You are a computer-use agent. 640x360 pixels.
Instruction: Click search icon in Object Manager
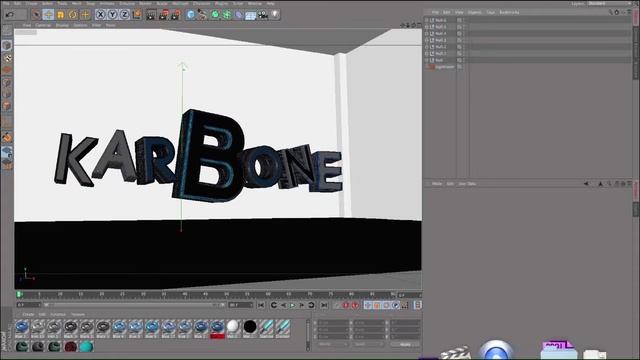pos(611,12)
